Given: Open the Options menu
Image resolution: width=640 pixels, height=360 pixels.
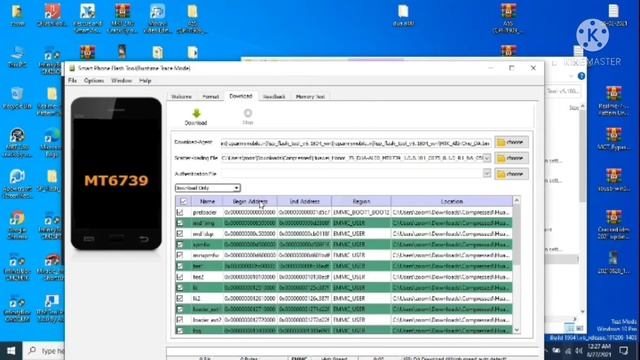Looking at the screenshot, I should (x=94, y=81).
